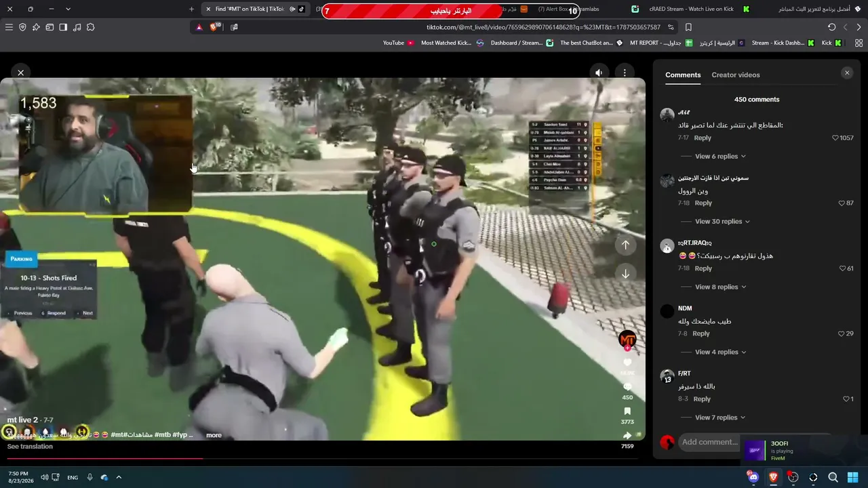Bookmark the video (3773 saves)

pos(627,411)
